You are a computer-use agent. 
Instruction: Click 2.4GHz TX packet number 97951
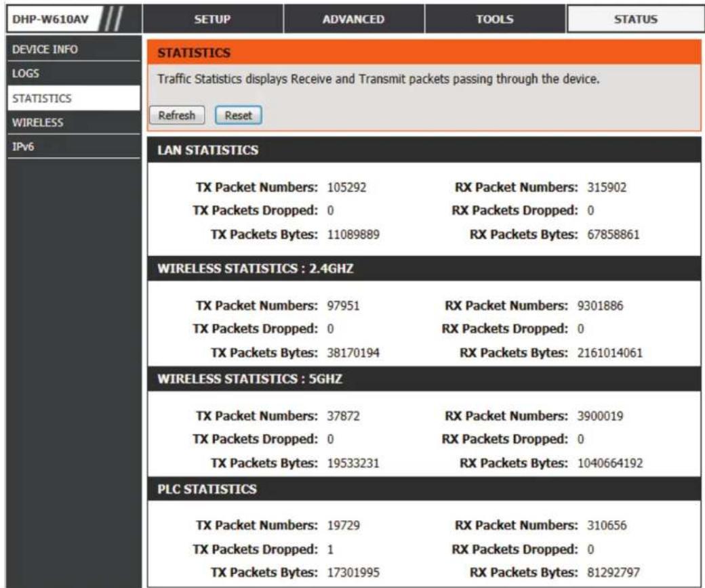click(343, 306)
